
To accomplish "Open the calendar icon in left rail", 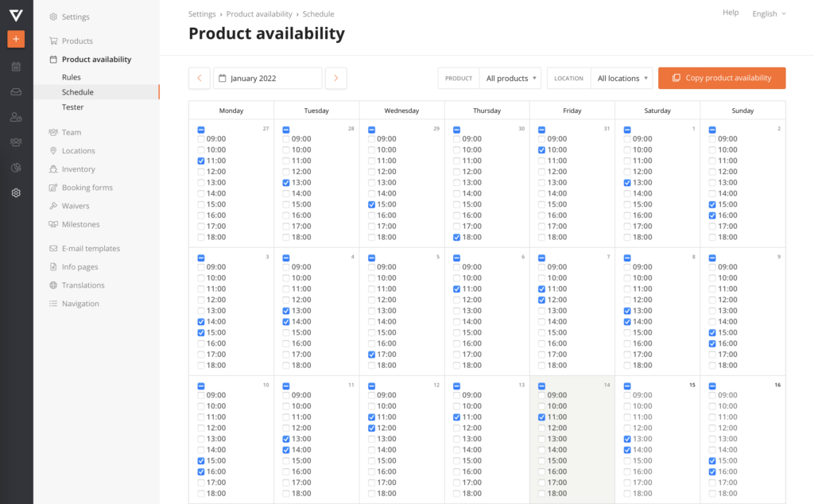I will [16, 67].
